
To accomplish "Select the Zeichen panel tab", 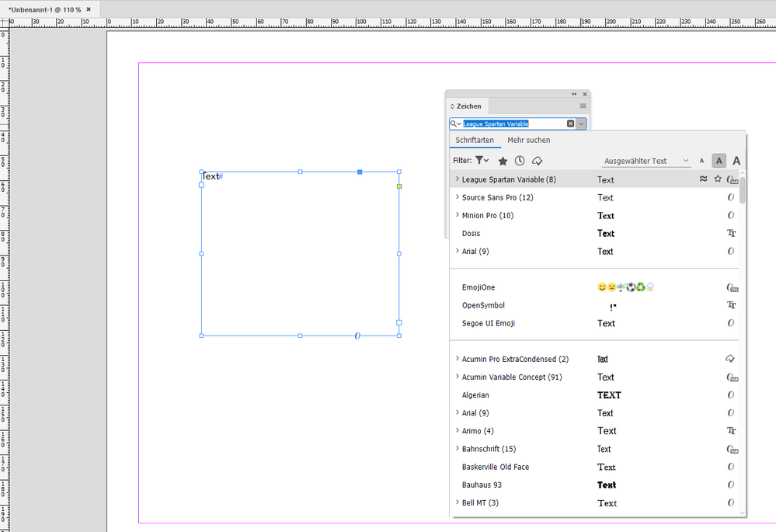I will tap(466, 106).
